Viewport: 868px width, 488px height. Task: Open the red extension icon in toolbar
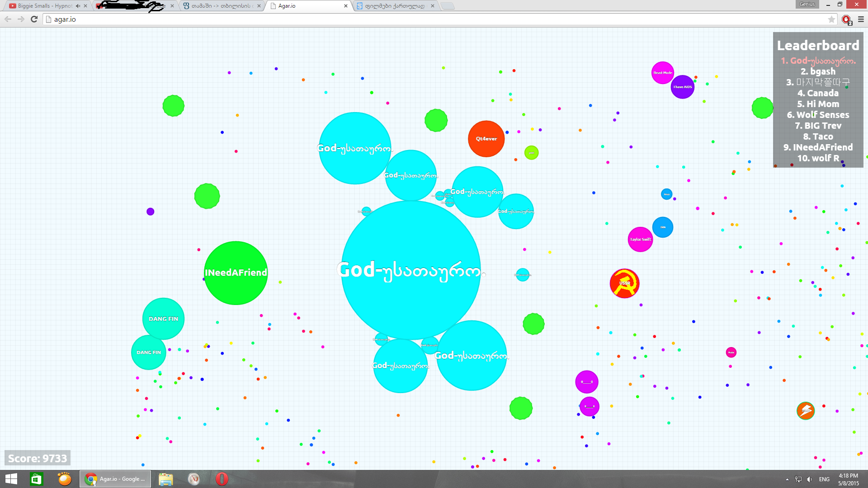click(846, 19)
